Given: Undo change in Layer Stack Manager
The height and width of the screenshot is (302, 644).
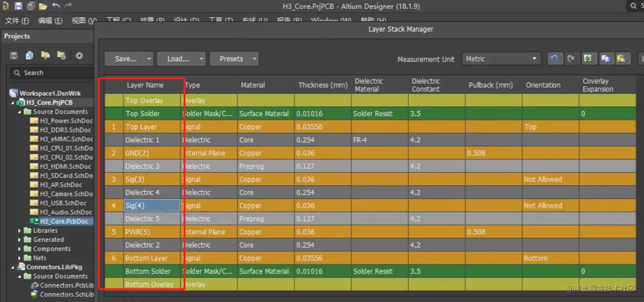Looking at the screenshot, I should (x=554, y=59).
